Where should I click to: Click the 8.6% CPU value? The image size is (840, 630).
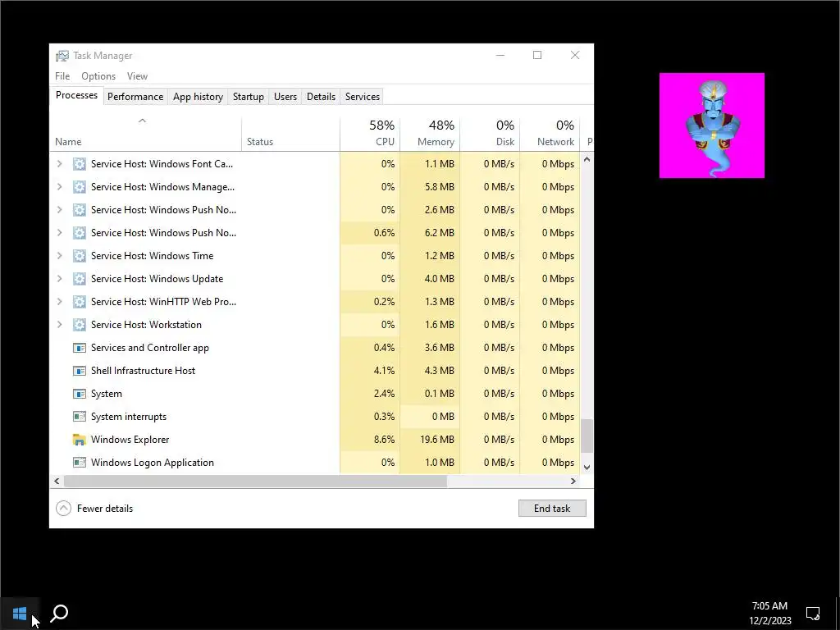[x=384, y=440]
